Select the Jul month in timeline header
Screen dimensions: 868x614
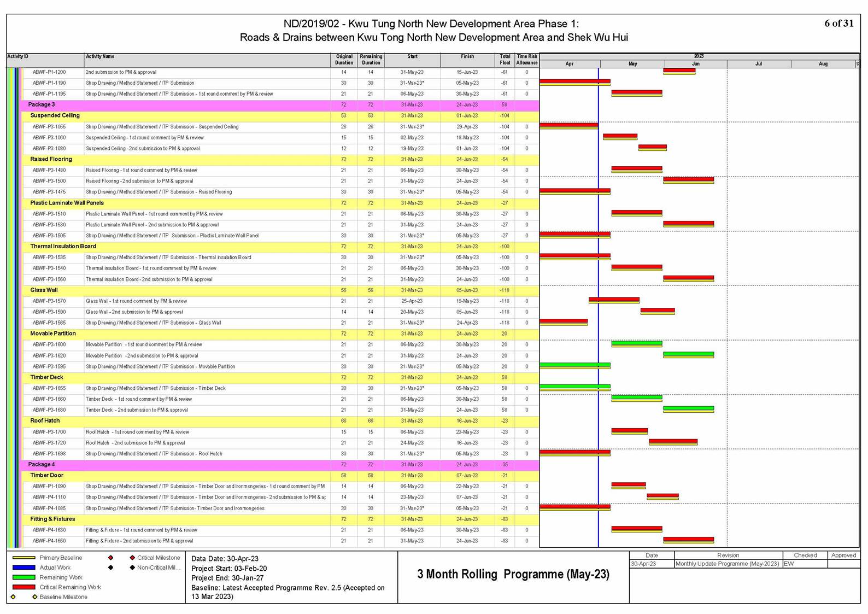759,64
